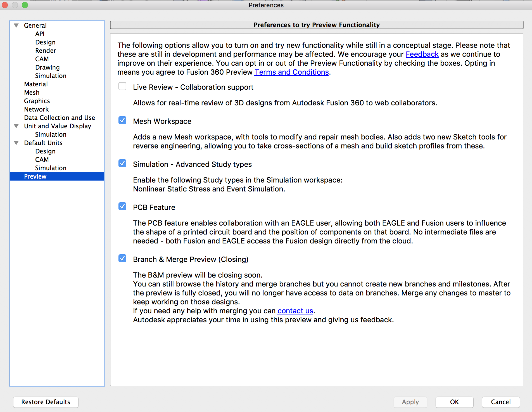Open the Terms and Conditions link
Screen dimensions: 532x412
tap(291, 72)
